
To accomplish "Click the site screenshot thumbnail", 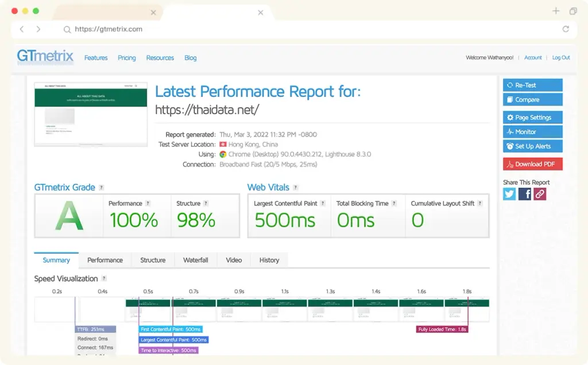I will tap(91, 114).
